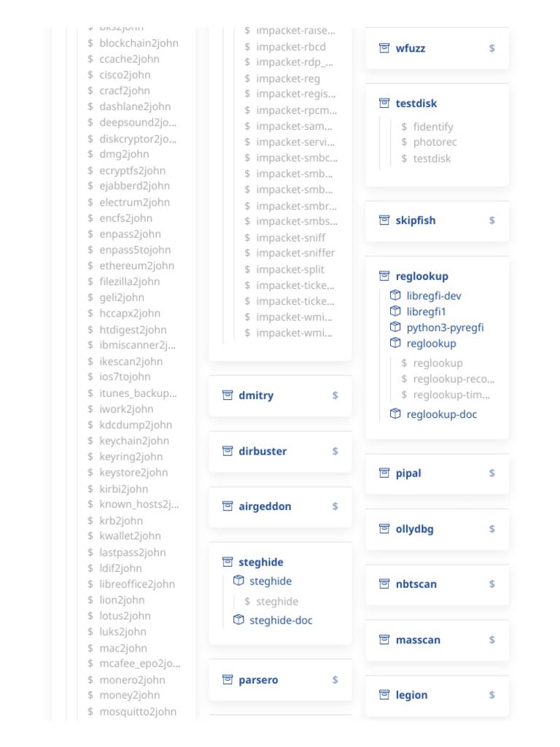Click the archive icon beside wfuzz
The width and height of the screenshot is (560, 747).
(384, 48)
